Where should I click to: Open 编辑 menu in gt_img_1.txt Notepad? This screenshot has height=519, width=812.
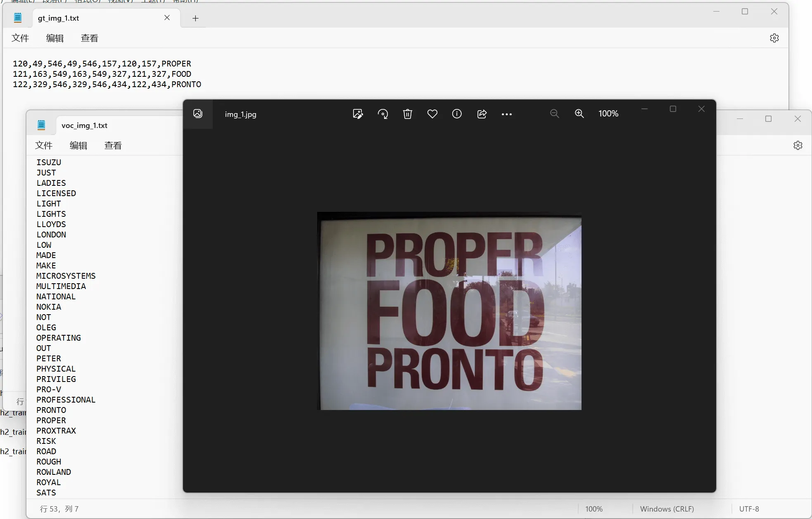click(x=55, y=38)
